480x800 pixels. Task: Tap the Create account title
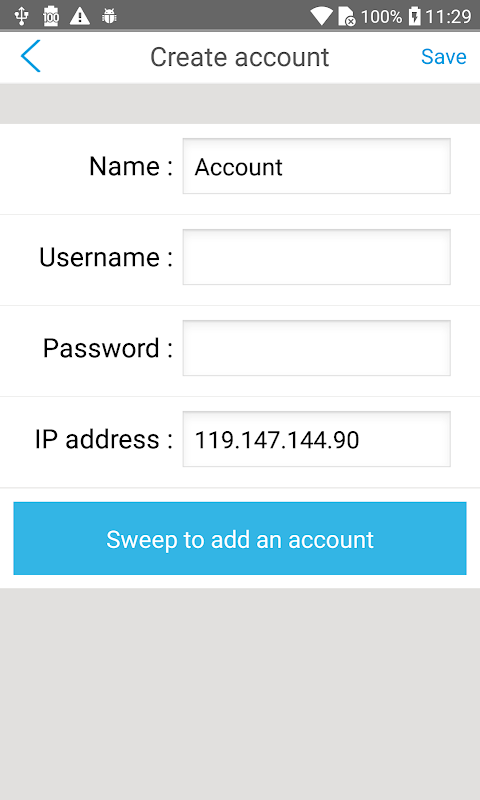[239, 57]
